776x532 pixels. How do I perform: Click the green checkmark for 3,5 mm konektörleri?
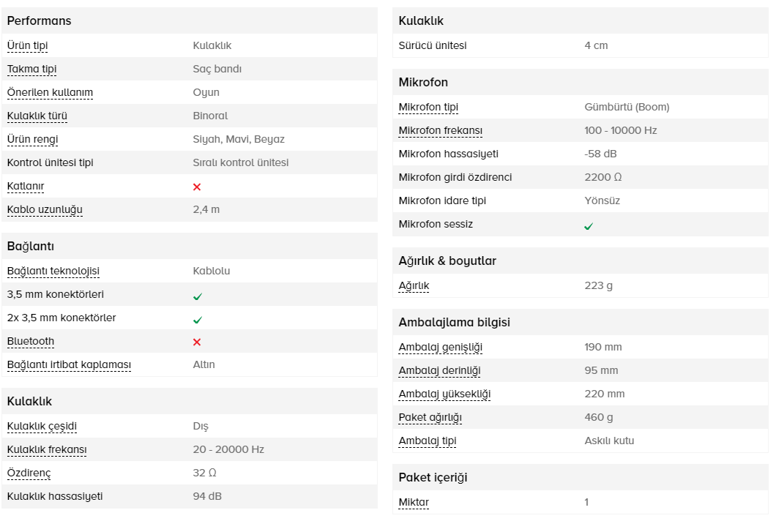198,296
